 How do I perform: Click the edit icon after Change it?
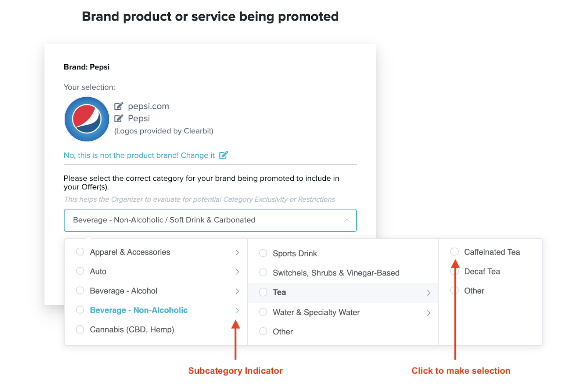[224, 155]
